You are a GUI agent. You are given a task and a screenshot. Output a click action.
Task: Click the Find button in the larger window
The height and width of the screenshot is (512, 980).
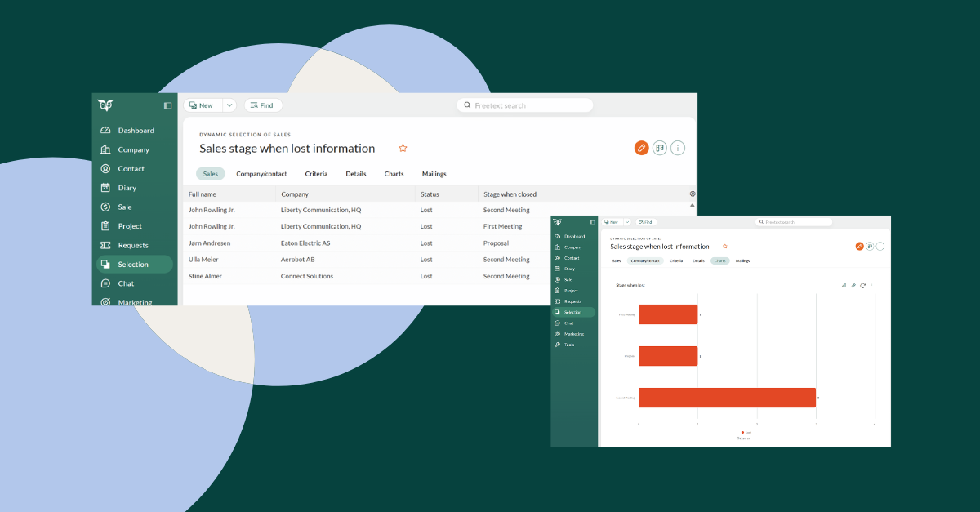262,105
